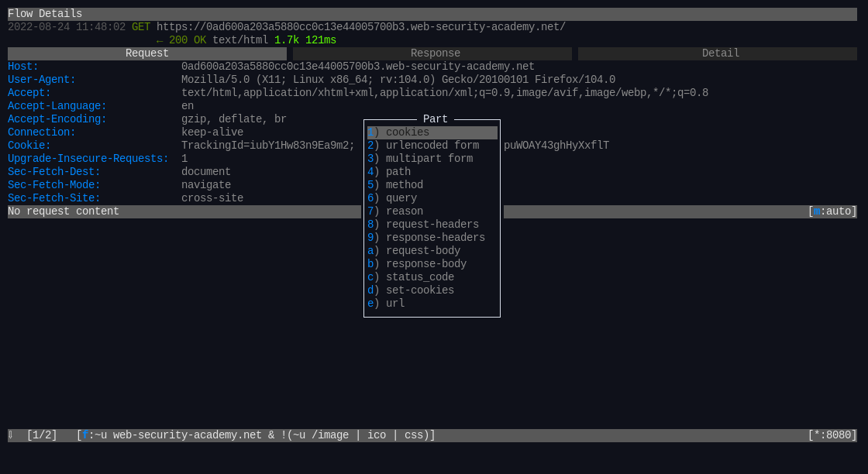Switch to the Response tab
The width and height of the screenshot is (868, 474).
[x=435, y=53]
